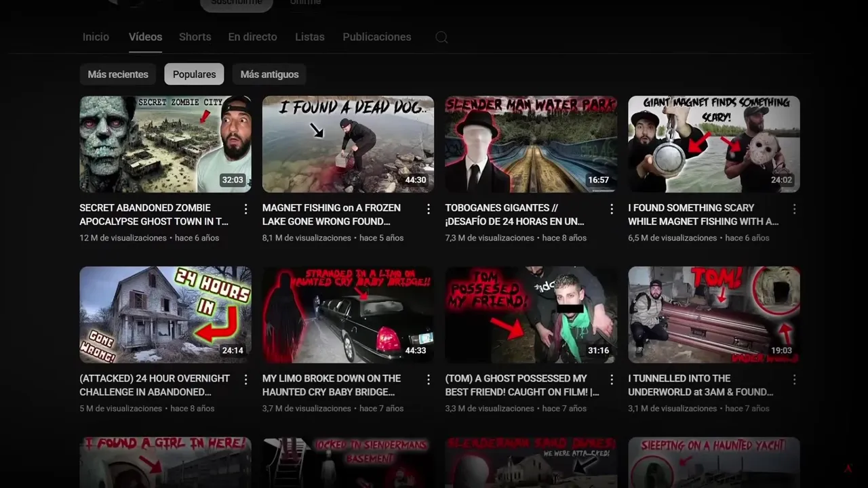Click the 32:03 duration badge

[232, 180]
